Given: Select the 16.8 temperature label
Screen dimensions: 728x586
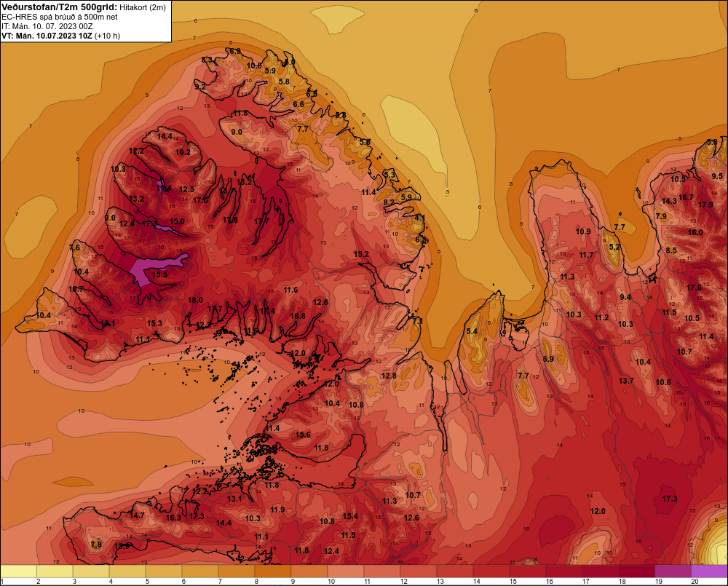Looking at the screenshot, I should coord(298,316).
